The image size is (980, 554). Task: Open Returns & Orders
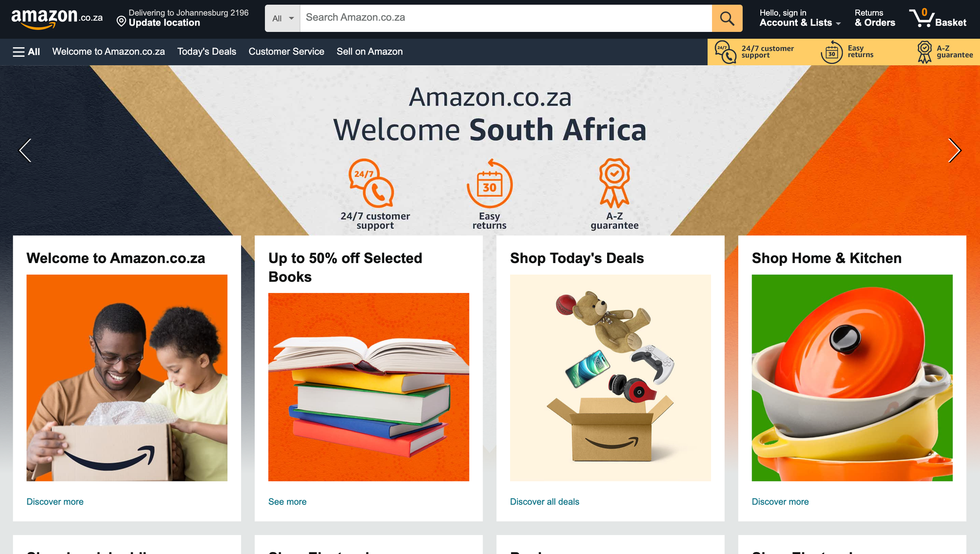pos(875,18)
